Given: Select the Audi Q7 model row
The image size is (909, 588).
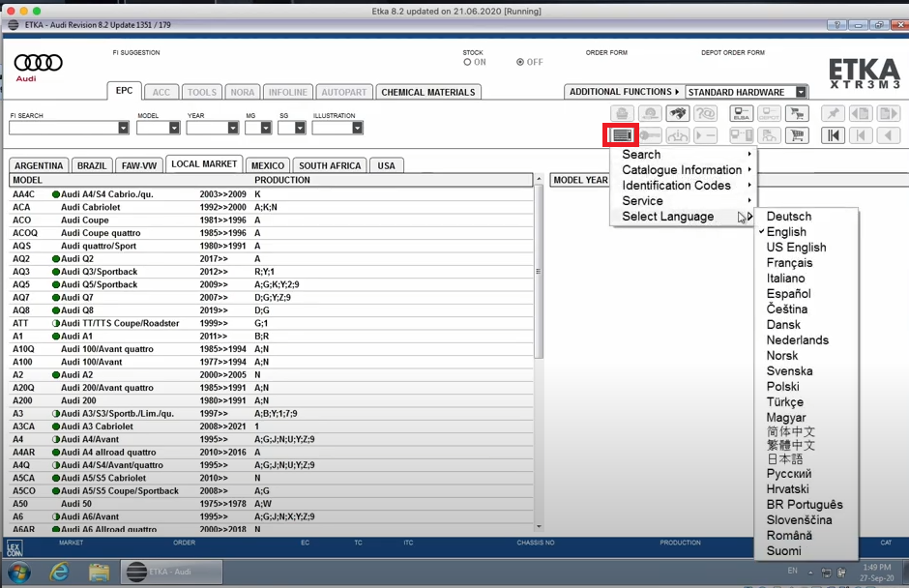Looking at the screenshot, I should pos(272,298).
